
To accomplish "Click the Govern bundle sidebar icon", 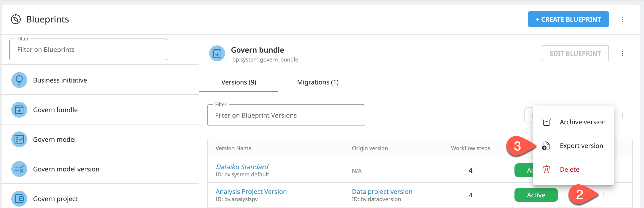I will tap(19, 110).
